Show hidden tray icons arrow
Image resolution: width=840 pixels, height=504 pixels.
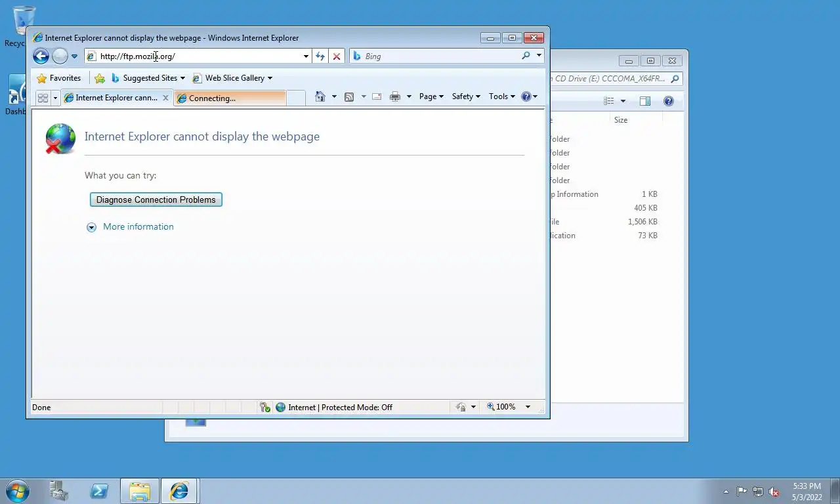[x=726, y=492]
